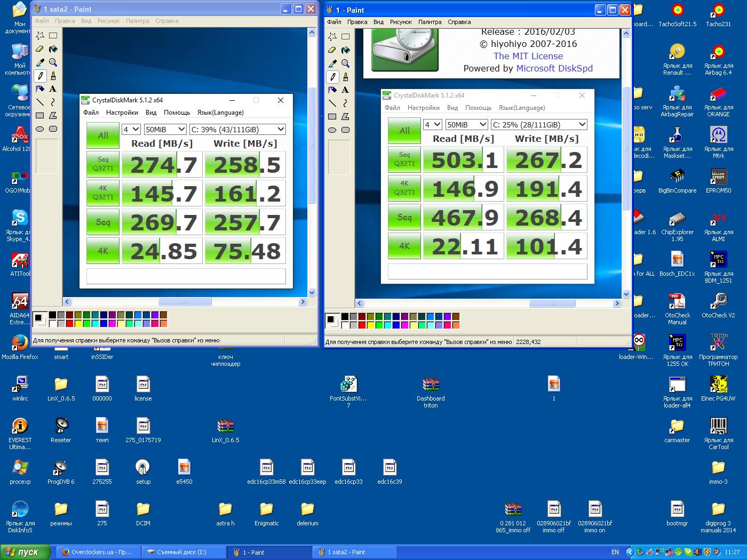Choose the Rectangle shape tool in sata2 Paint
The width and height of the screenshot is (747, 560).
[40, 115]
